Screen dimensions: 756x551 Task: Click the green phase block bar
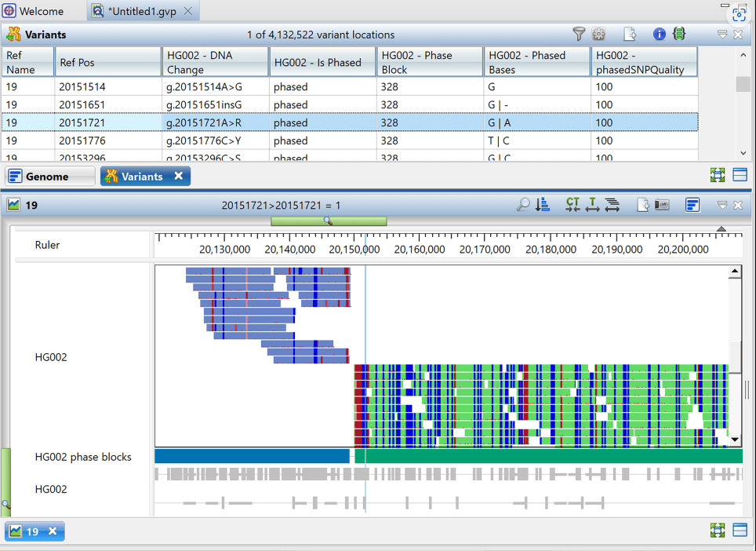click(x=549, y=456)
